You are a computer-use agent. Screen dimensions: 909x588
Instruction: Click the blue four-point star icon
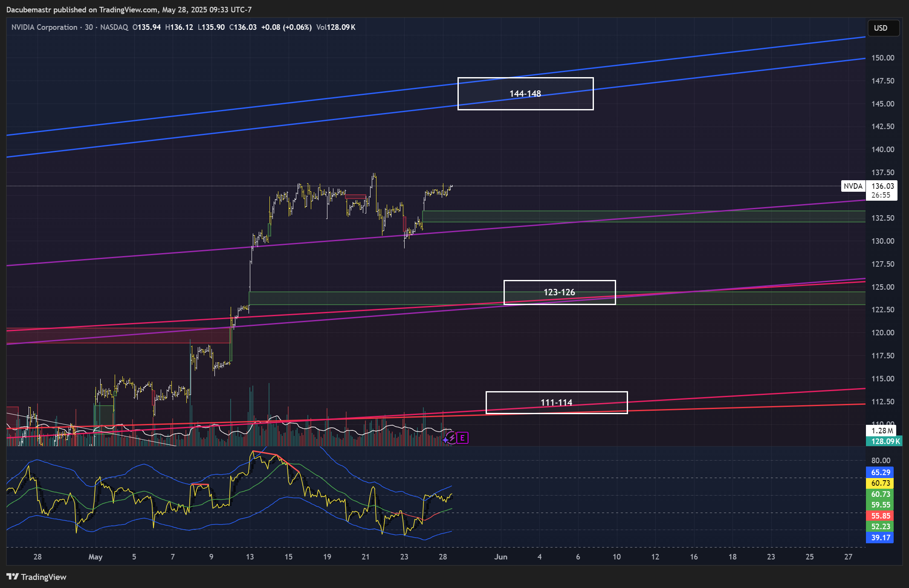pyautogui.click(x=446, y=439)
